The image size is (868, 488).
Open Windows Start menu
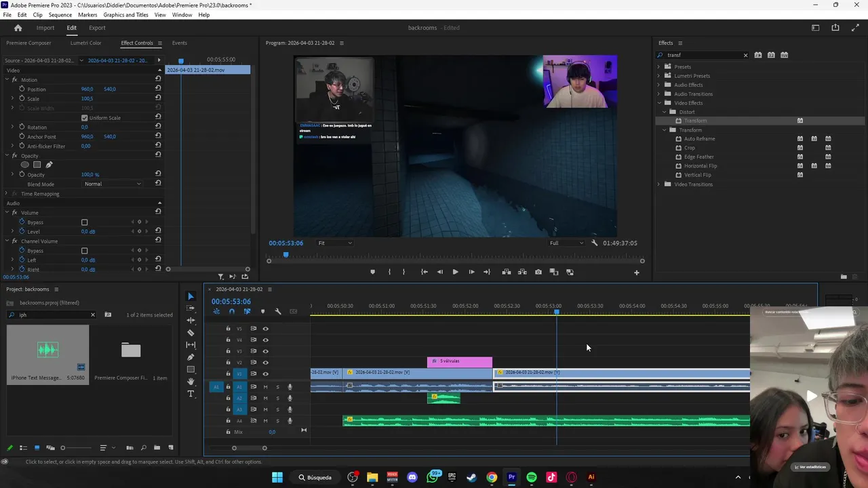277,477
